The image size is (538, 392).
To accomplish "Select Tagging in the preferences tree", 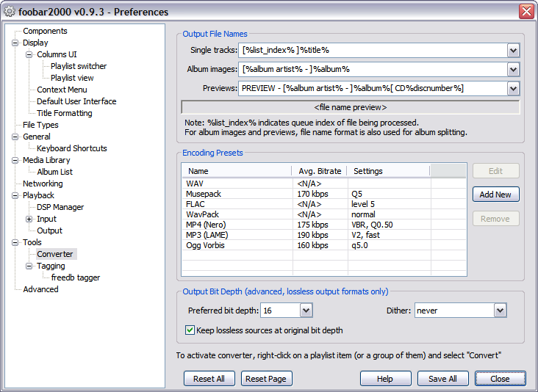I will pyautogui.click(x=51, y=266).
